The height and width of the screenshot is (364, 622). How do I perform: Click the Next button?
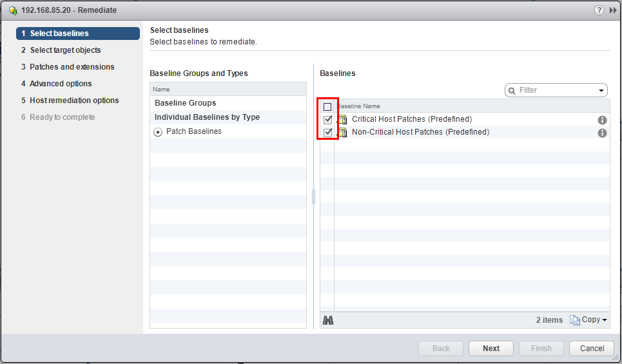tap(491, 348)
